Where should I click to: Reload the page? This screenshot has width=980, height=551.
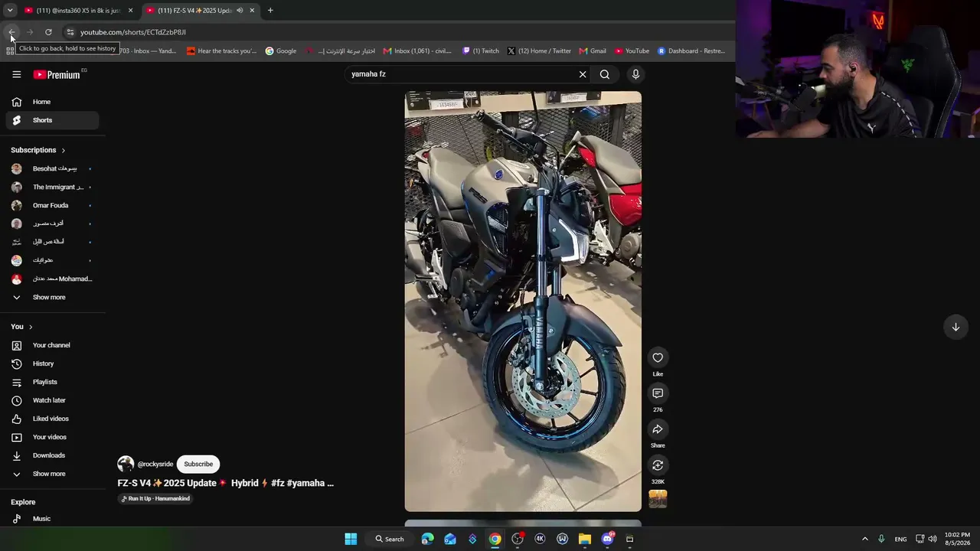[x=48, y=32]
